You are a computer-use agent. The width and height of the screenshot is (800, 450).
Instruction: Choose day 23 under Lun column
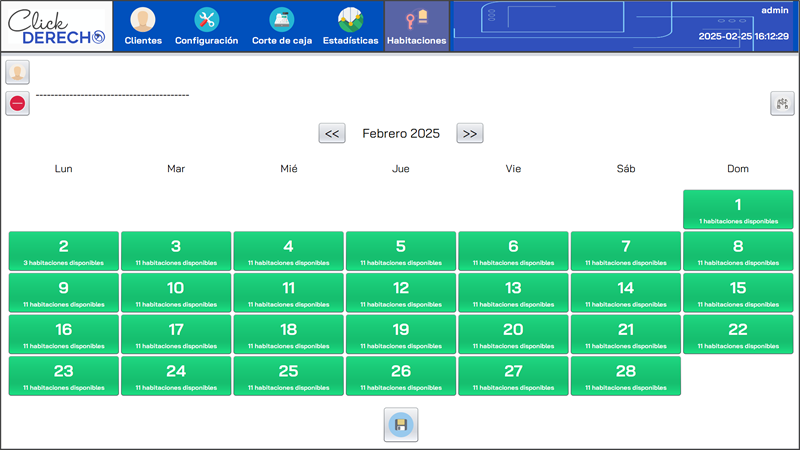click(x=64, y=376)
